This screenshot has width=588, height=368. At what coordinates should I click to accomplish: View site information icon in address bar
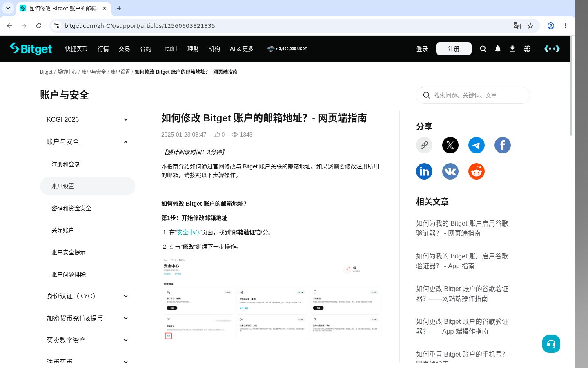pyautogui.click(x=56, y=26)
